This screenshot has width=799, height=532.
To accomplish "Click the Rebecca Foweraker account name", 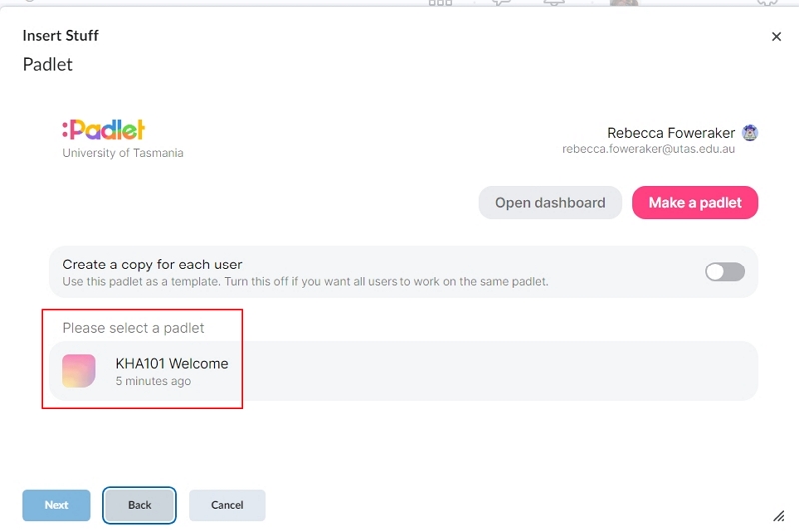I will [x=671, y=133].
